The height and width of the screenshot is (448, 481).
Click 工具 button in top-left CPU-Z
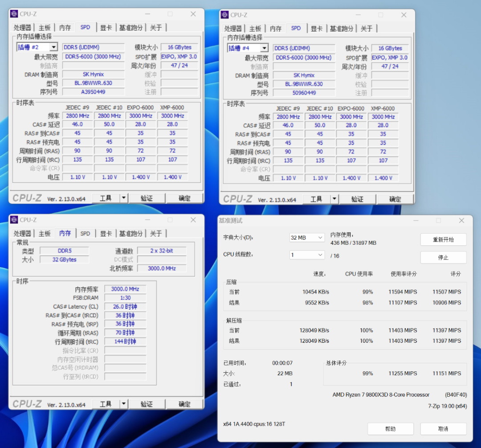(106, 198)
